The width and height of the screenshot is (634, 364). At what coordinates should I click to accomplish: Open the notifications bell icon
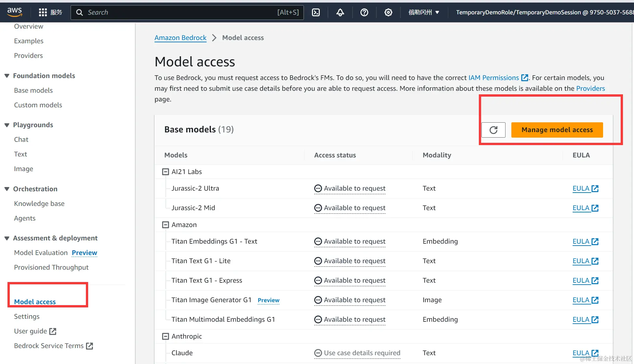click(x=340, y=12)
